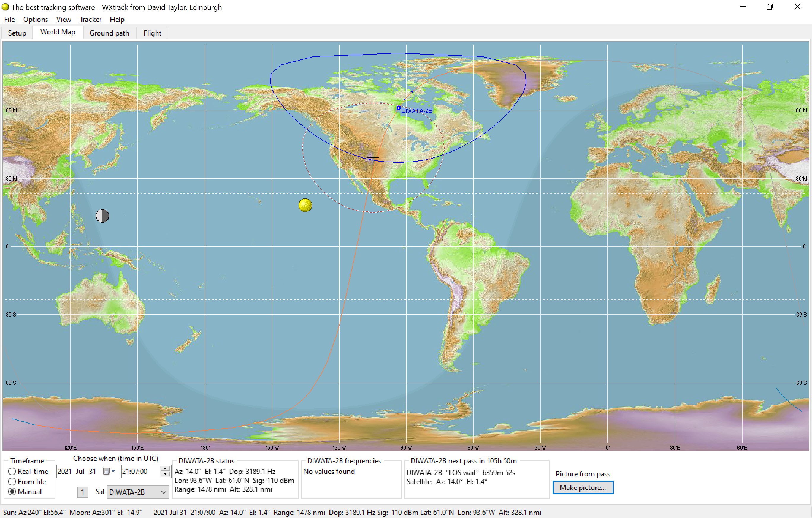Image resolution: width=812 pixels, height=518 pixels.
Task: Click the small '1' button beside Sat
Action: click(x=83, y=492)
